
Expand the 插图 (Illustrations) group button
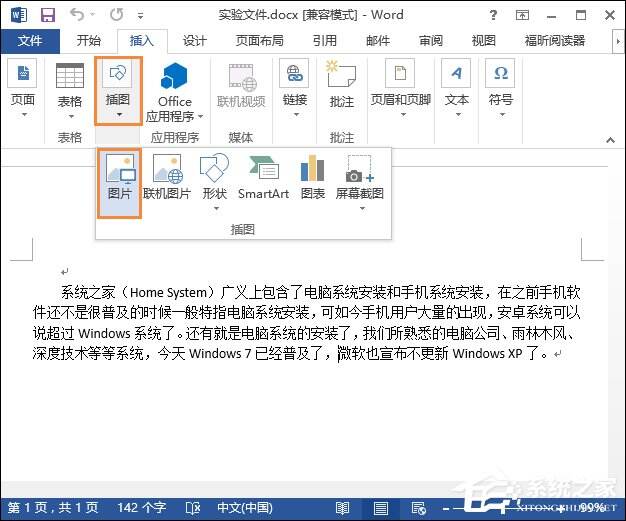(118, 91)
